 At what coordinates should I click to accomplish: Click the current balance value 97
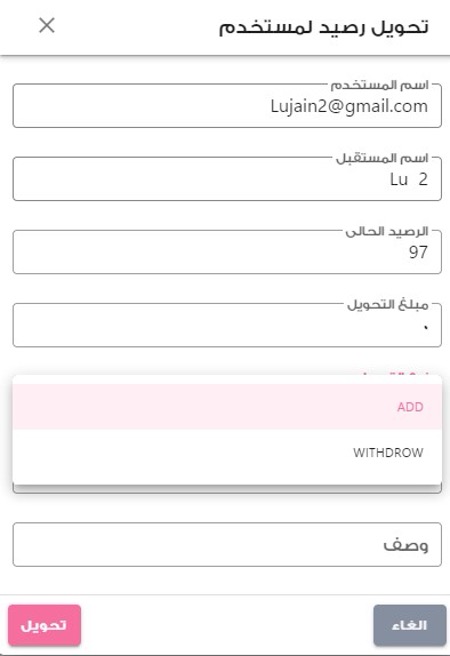coord(418,252)
